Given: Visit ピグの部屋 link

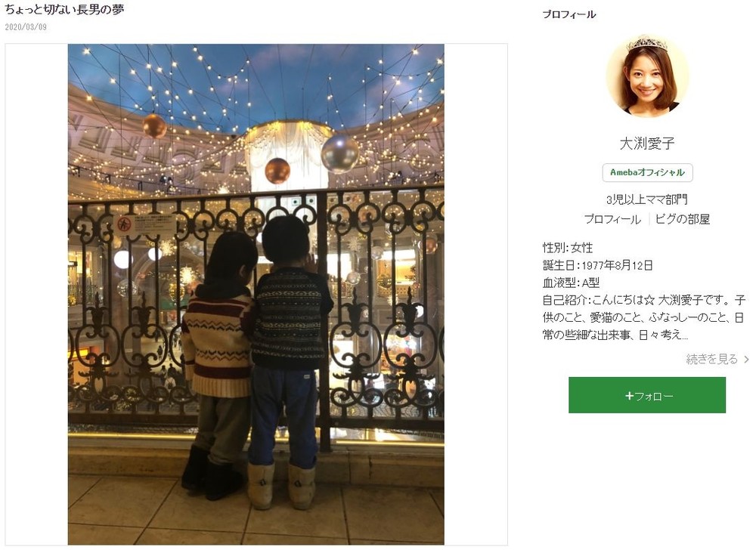Looking at the screenshot, I should point(682,219).
